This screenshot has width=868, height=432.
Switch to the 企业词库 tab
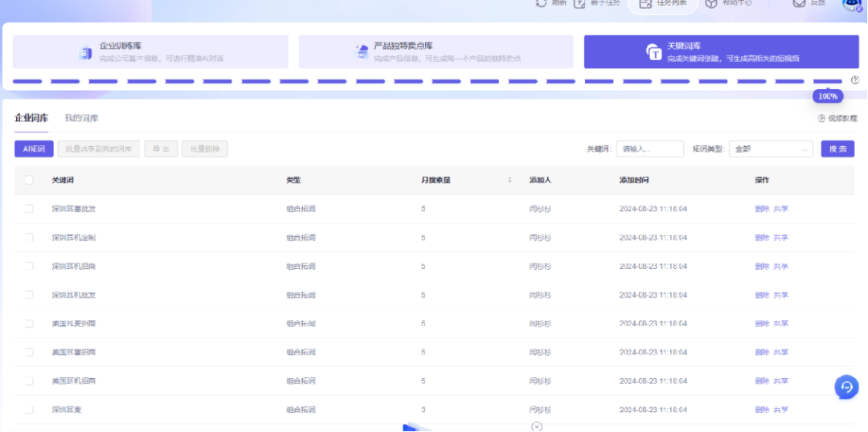[31, 118]
